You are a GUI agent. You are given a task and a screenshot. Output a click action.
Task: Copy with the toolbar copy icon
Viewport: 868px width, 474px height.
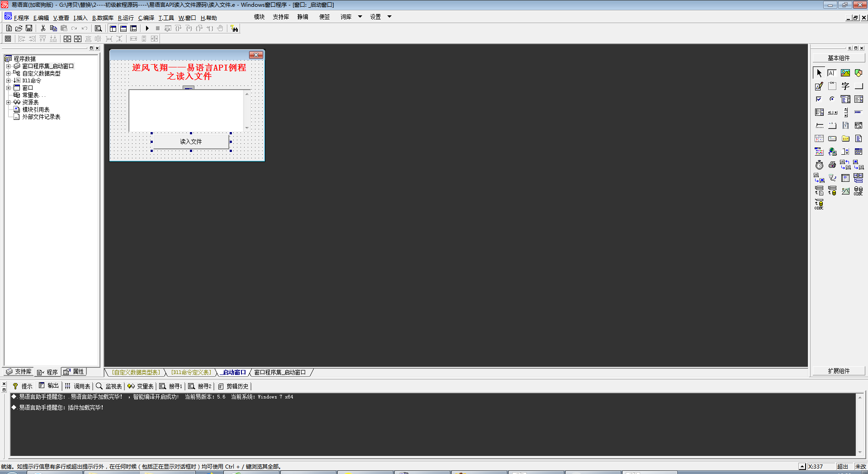[x=53, y=28]
